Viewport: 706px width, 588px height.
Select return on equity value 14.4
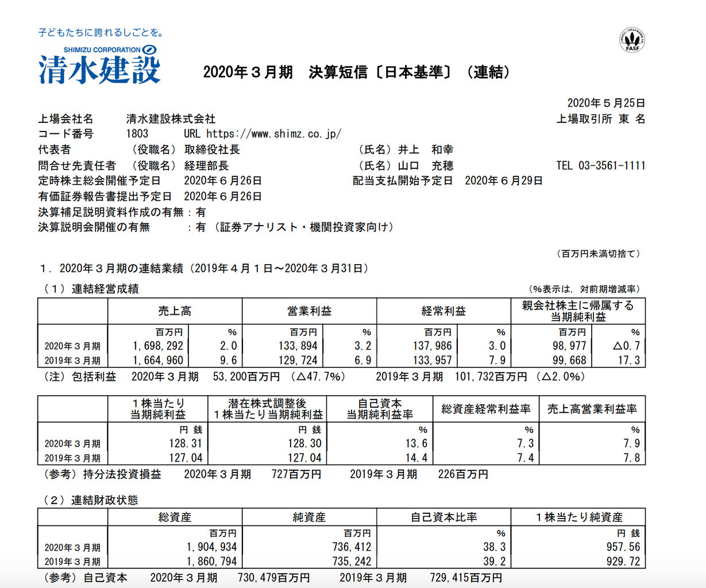click(416, 458)
